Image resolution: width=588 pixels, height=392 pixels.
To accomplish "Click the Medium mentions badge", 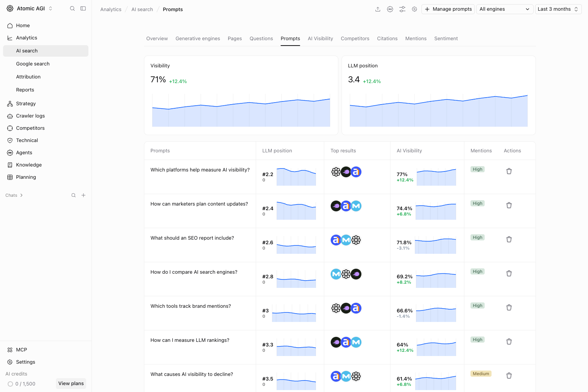I will (481, 374).
